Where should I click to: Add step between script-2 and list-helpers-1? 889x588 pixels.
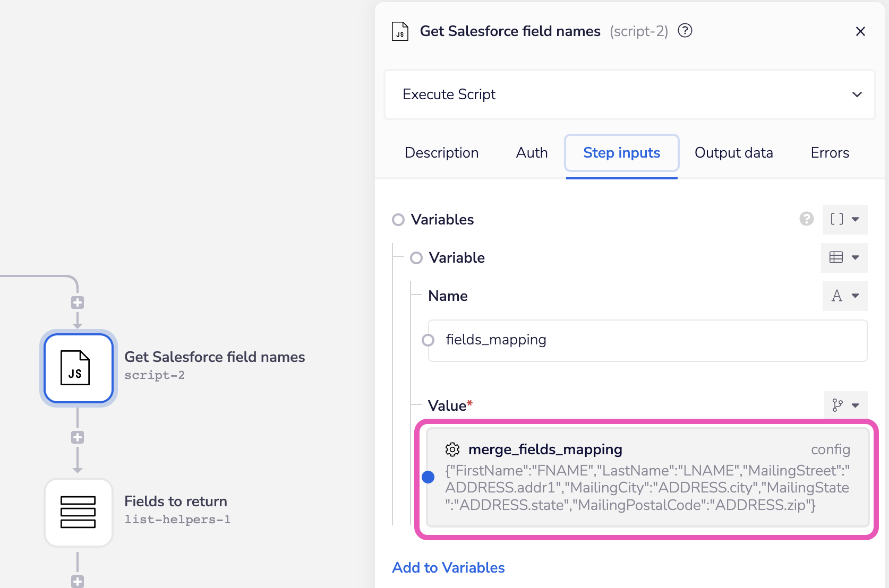78,437
